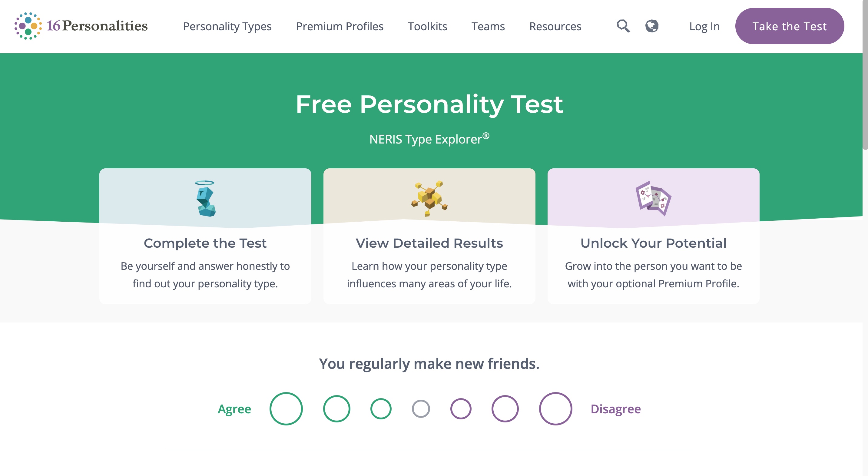
Task: Click the blue Complete the Test figurine
Action: [x=205, y=199]
